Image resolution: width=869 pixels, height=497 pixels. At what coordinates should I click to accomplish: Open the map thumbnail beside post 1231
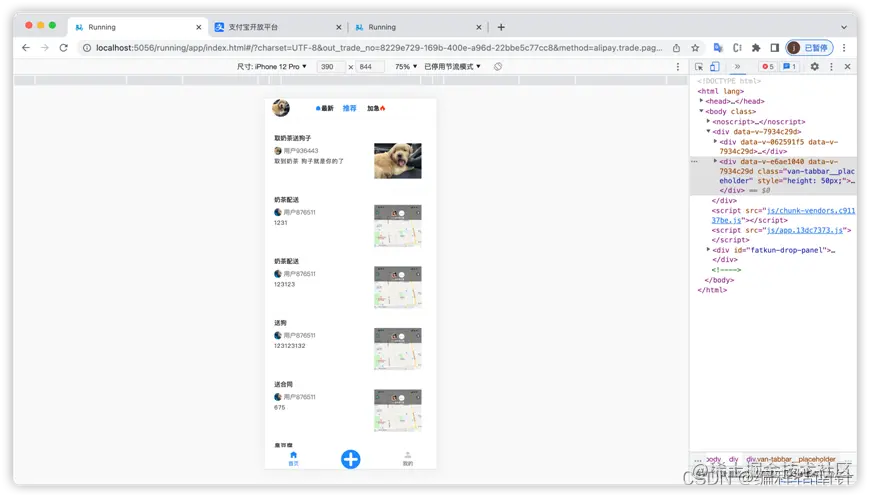(398, 226)
